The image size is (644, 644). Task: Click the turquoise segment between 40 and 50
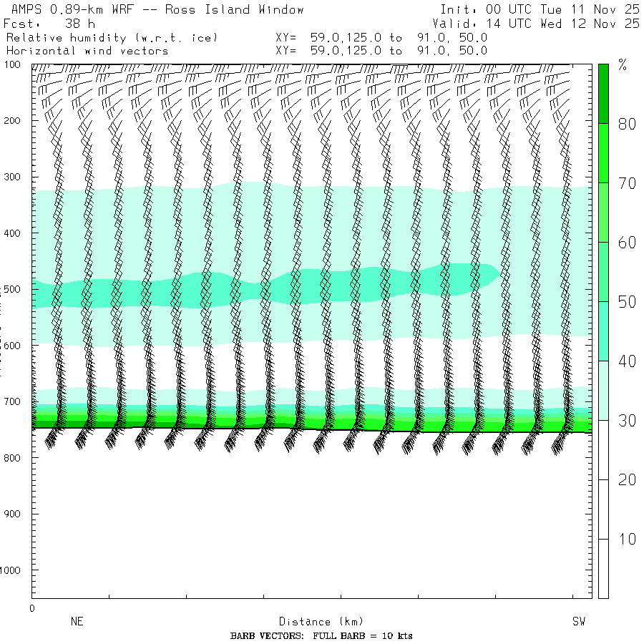[x=603, y=331]
